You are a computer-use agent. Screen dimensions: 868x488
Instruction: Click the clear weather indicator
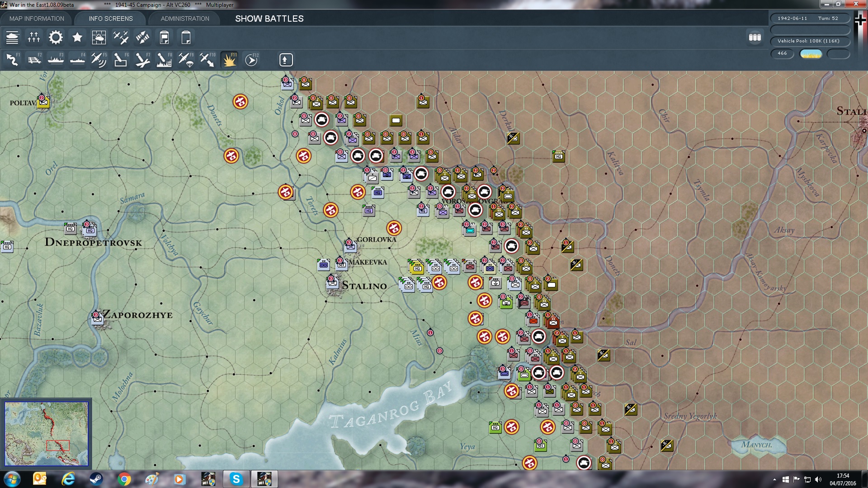coord(811,54)
